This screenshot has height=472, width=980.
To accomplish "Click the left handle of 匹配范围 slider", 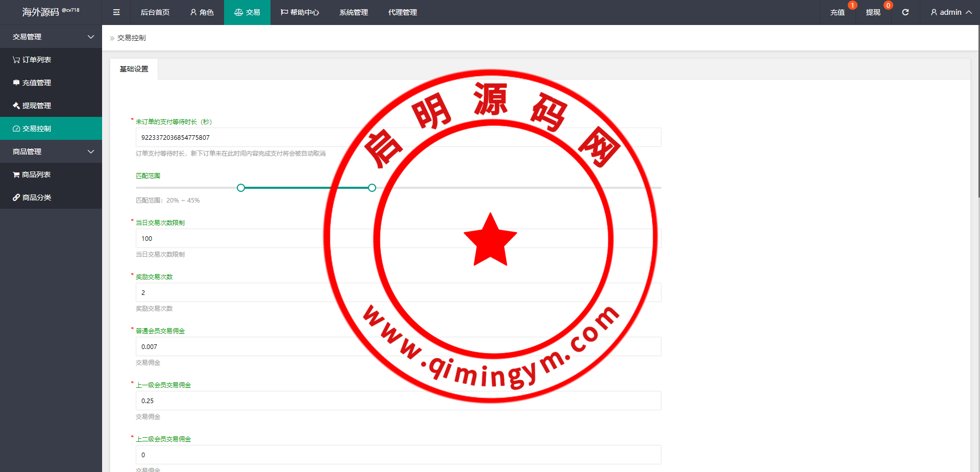I will [x=241, y=188].
